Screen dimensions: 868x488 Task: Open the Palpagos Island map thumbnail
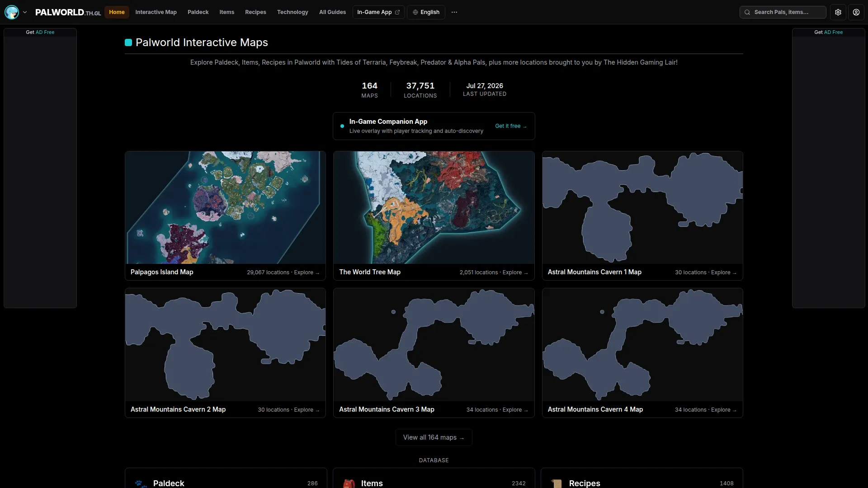coord(225,207)
